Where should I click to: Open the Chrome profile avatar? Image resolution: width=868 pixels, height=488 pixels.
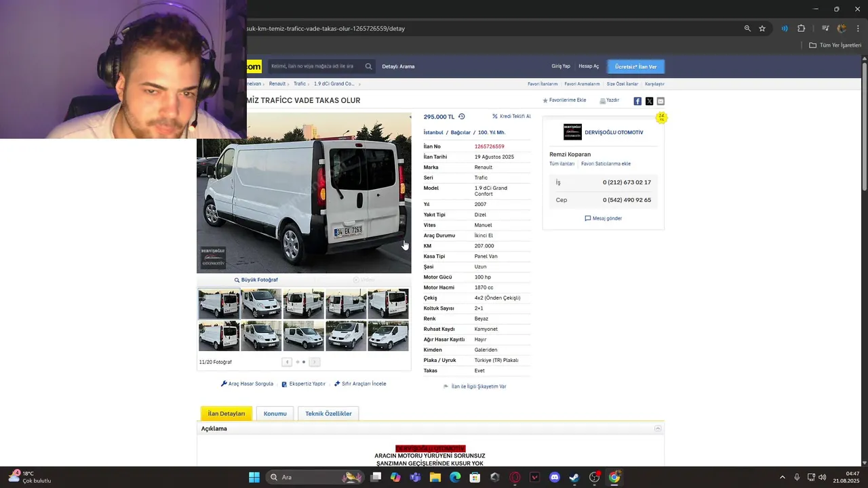point(842,28)
